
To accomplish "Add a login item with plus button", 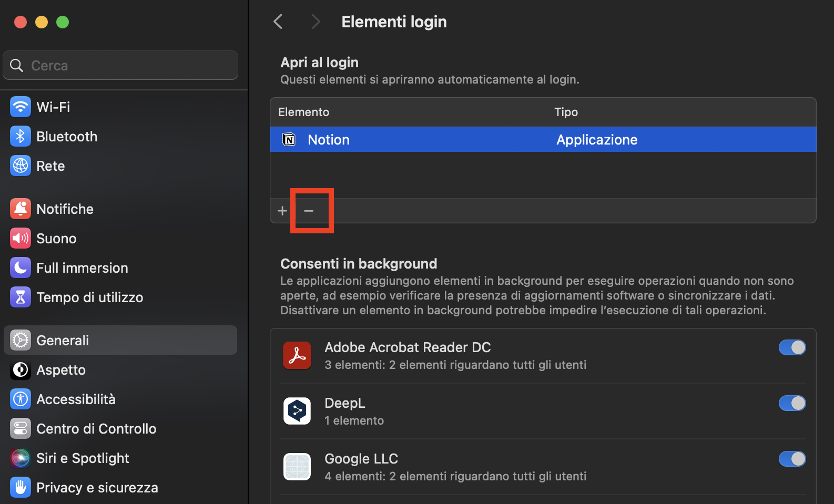I will pyautogui.click(x=282, y=211).
